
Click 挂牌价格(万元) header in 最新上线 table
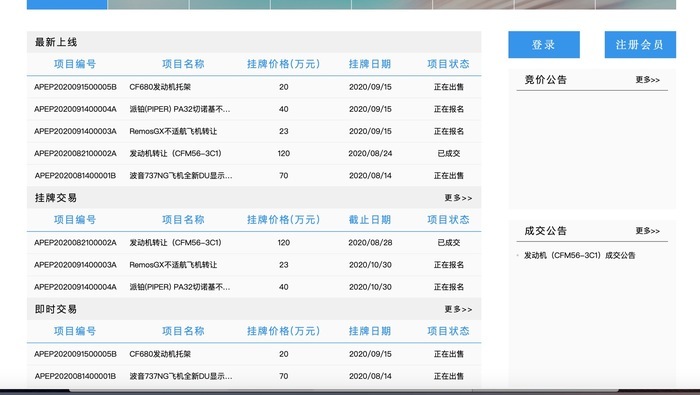(283, 64)
